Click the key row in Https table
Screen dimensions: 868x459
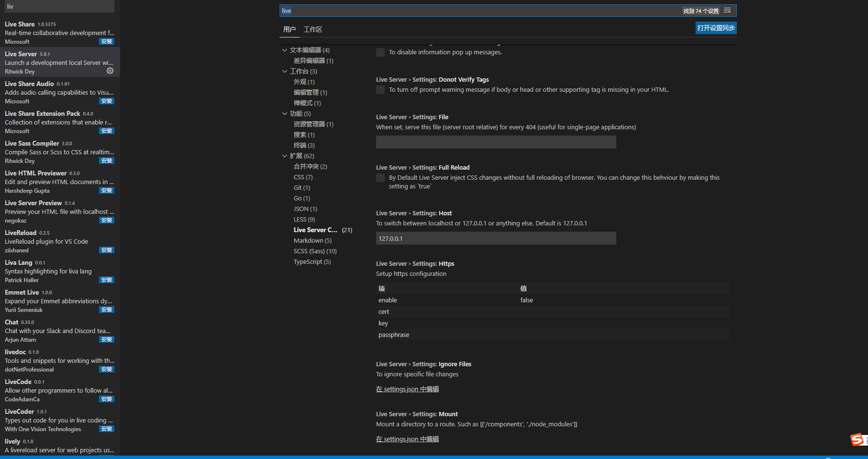[553, 323]
